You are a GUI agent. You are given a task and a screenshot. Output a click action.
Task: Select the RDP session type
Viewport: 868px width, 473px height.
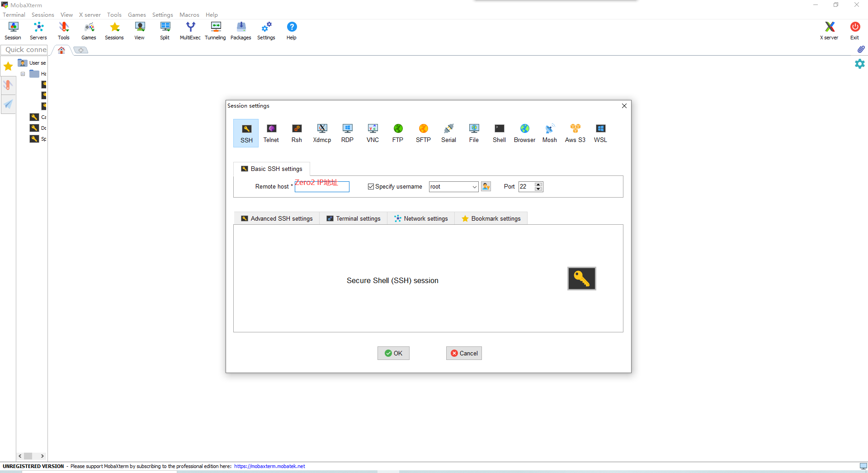(x=347, y=133)
